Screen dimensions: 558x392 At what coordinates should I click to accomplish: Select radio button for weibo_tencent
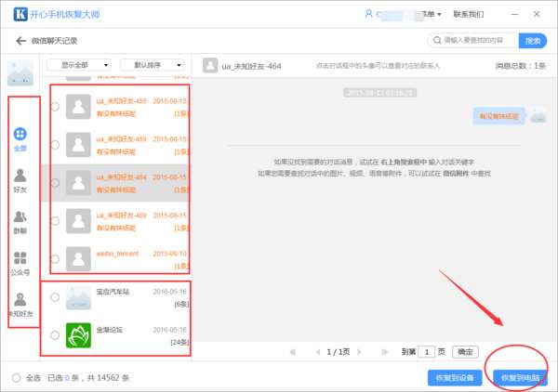[x=55, y=259]
